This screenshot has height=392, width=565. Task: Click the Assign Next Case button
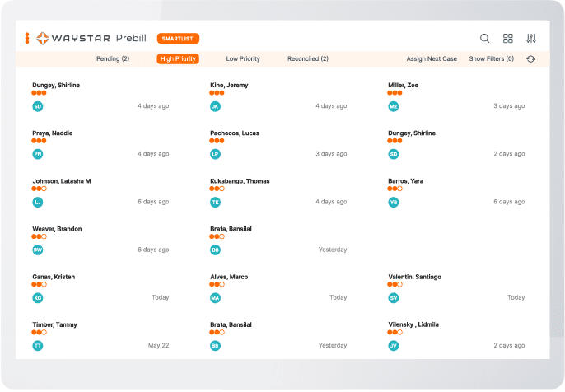point(432,59)
